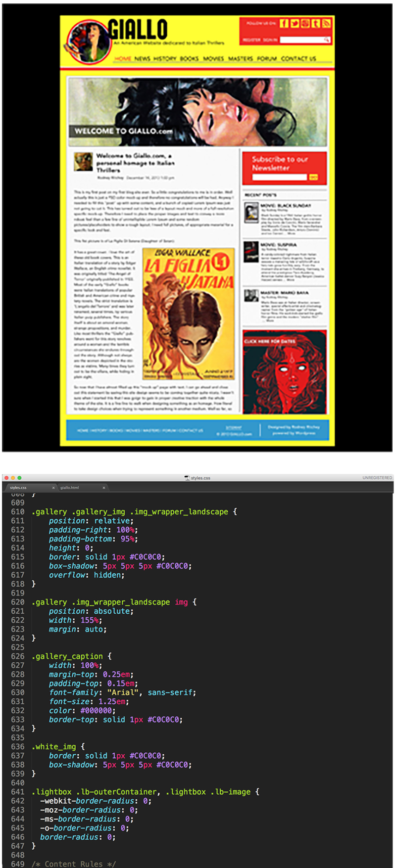Click the red 'CLICK HERE FOR DATES' banner
The width and height of the screenshot is (396, 868).
click(285, 372)
